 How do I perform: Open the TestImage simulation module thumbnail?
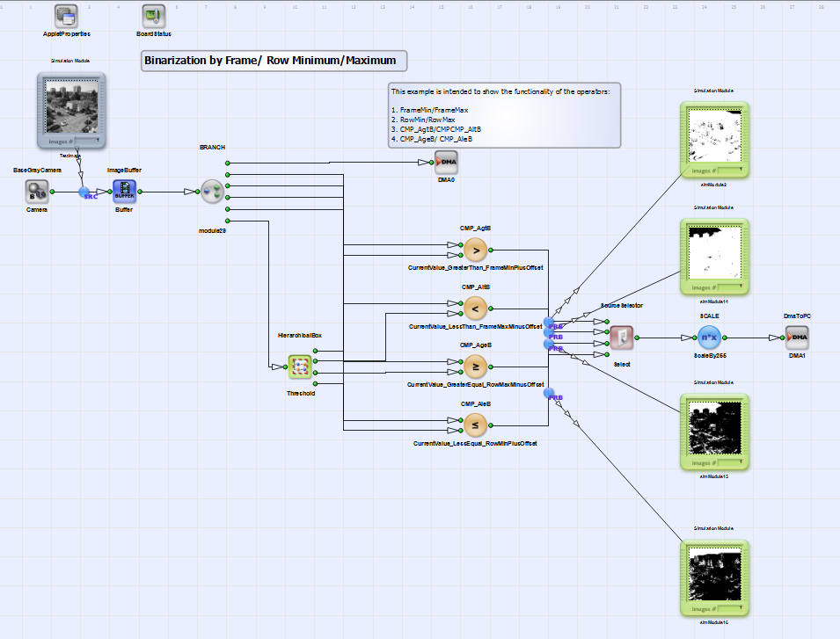(71, 111)
